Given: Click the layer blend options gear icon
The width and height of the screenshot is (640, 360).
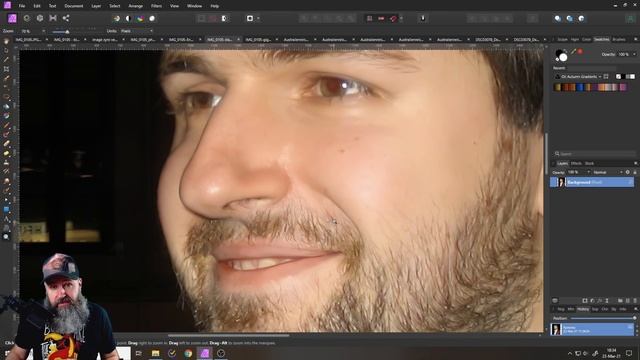Looking at the screenshot, I should click(x=628, y=172).
